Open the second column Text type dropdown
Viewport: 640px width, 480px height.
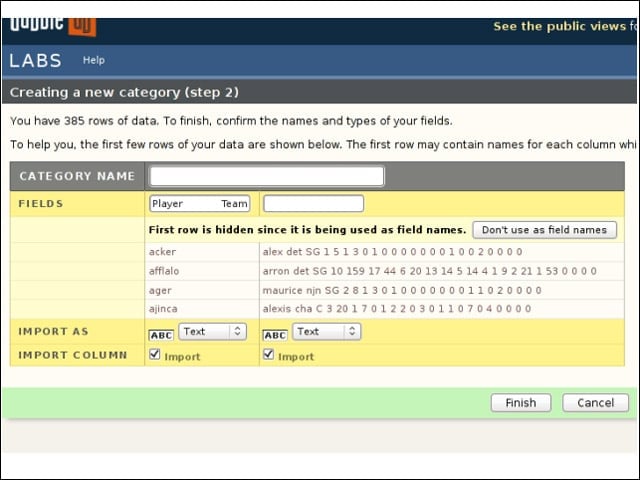click(x=327, y=331)
